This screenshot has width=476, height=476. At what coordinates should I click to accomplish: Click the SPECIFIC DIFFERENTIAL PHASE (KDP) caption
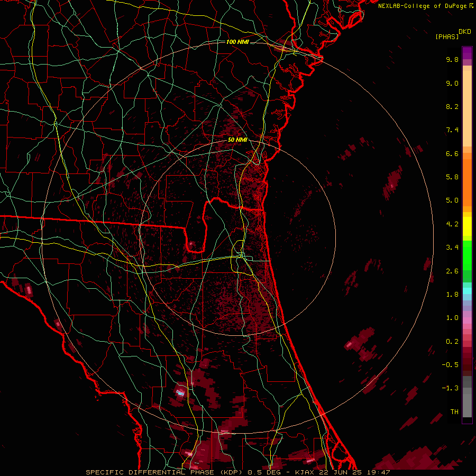(x=165, y=472)
